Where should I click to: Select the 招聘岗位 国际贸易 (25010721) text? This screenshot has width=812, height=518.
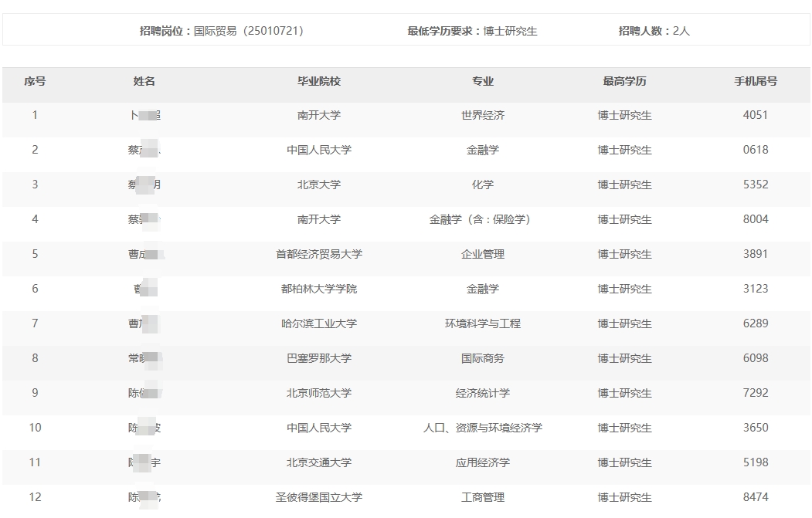pos(222,31)
